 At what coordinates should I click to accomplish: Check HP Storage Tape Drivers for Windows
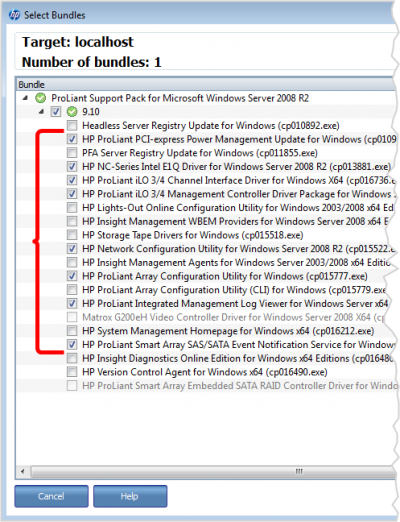tap(72, 235)
